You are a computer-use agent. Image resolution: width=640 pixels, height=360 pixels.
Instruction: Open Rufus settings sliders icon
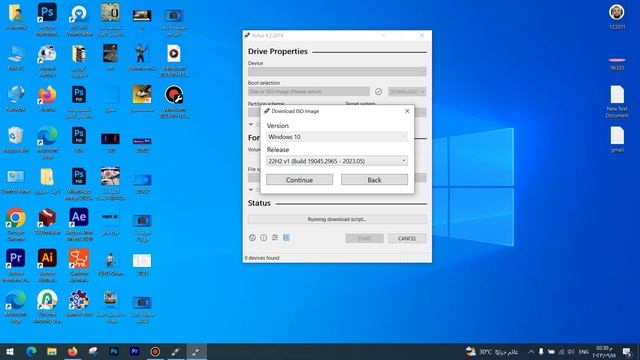tap(275, 238)
